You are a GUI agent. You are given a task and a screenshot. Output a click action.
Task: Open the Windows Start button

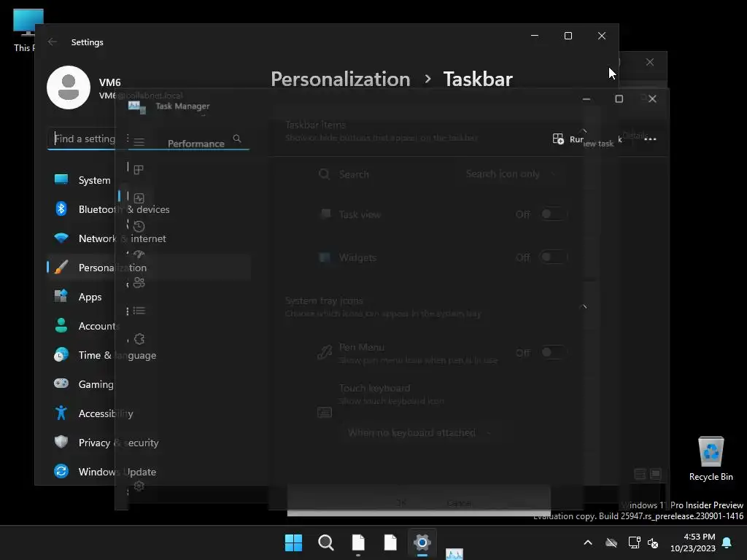tap(293, 542)
